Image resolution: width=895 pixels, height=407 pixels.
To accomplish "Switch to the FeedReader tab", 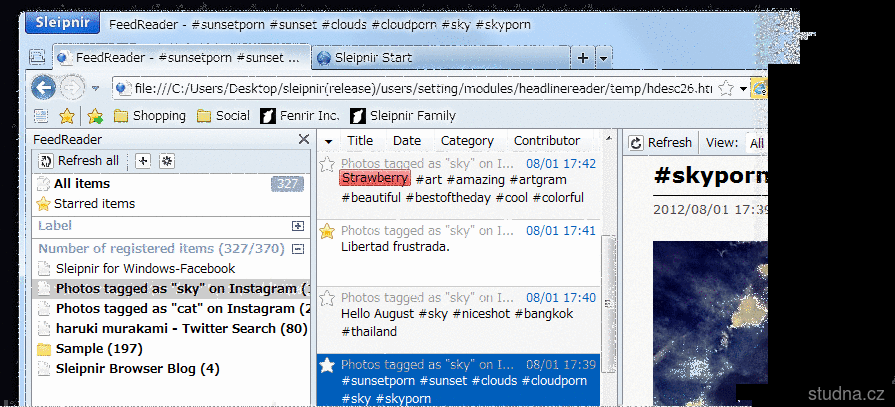I will click(x=182, y=58).
